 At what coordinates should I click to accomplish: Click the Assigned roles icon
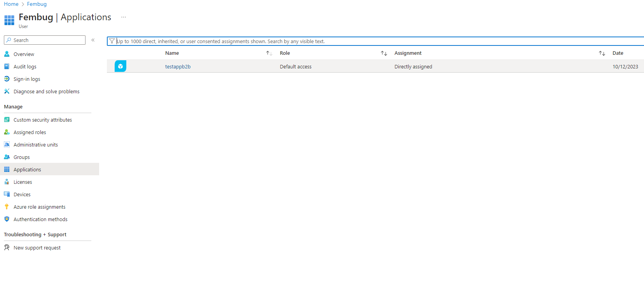pyautogui.click(x=7, y=132)
